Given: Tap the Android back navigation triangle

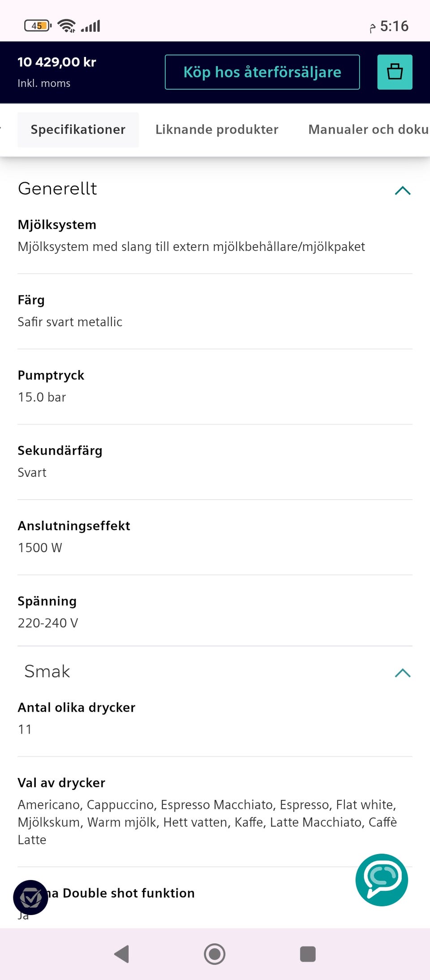Looking at the screenshot, I should [122, 954].
